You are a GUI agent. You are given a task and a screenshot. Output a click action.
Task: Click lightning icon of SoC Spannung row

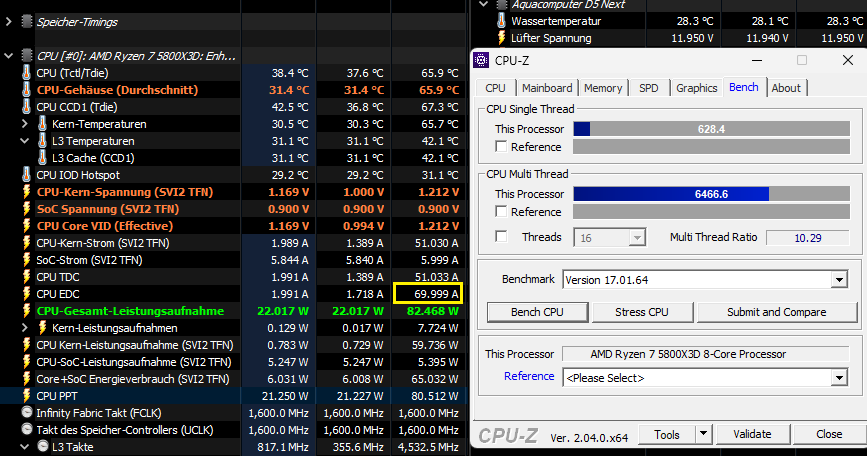[x=26, y=209]
